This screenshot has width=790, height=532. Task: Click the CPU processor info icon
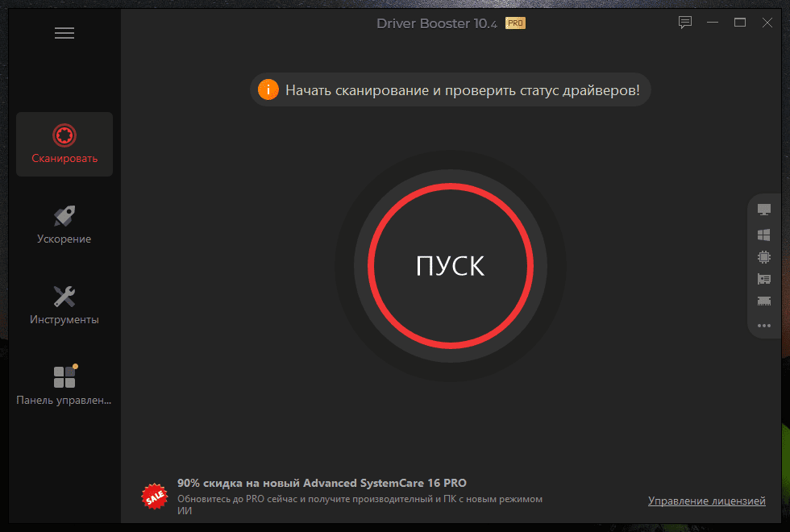click(764, 257)
